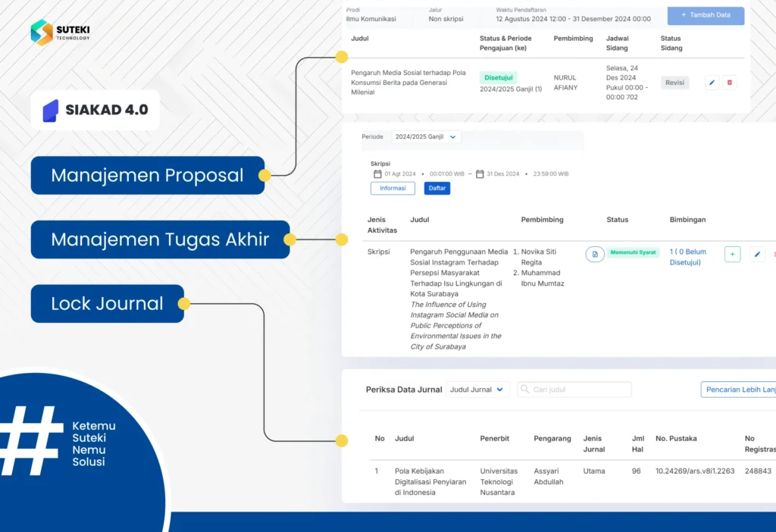
Task: Edit the Skripsi row with pencil icon
Action: click(757, 255)
